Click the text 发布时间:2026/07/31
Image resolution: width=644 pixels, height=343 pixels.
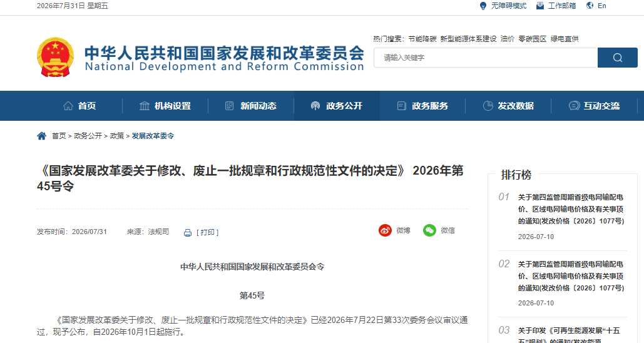pyautogui.click(x=72, y=232)
